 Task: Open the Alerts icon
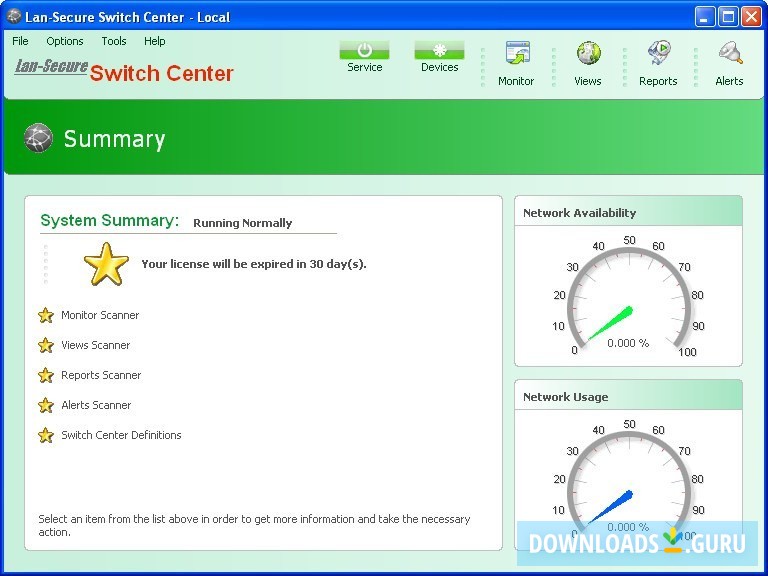(730, 53)
